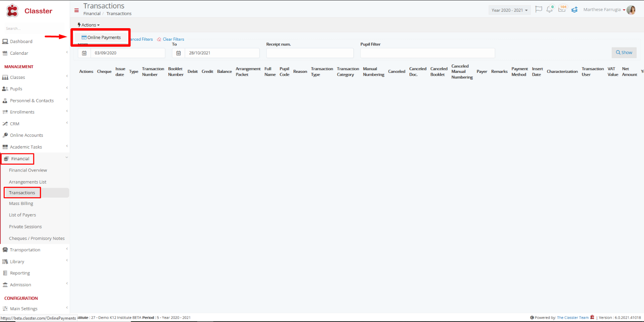Sort by Pupil Code column header

(x=285, y=72)
